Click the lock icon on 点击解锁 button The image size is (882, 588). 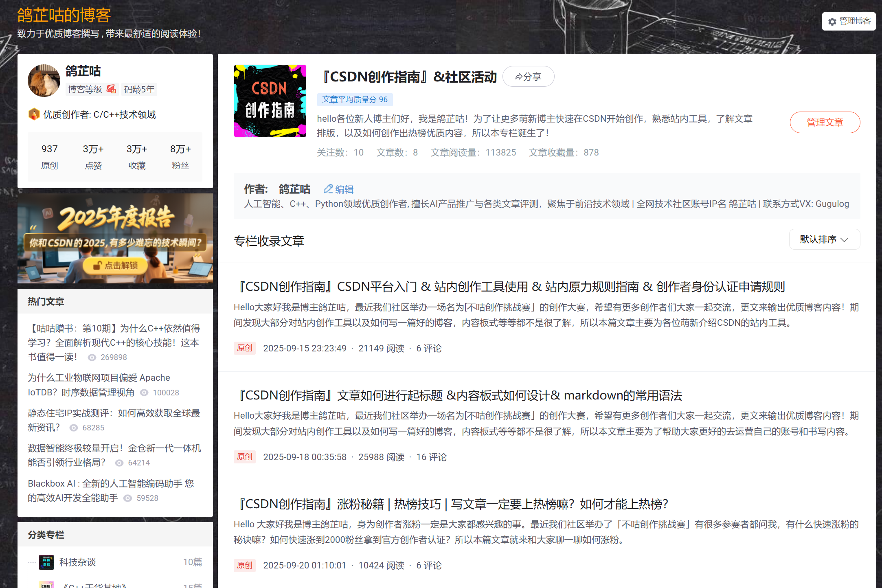97,265
